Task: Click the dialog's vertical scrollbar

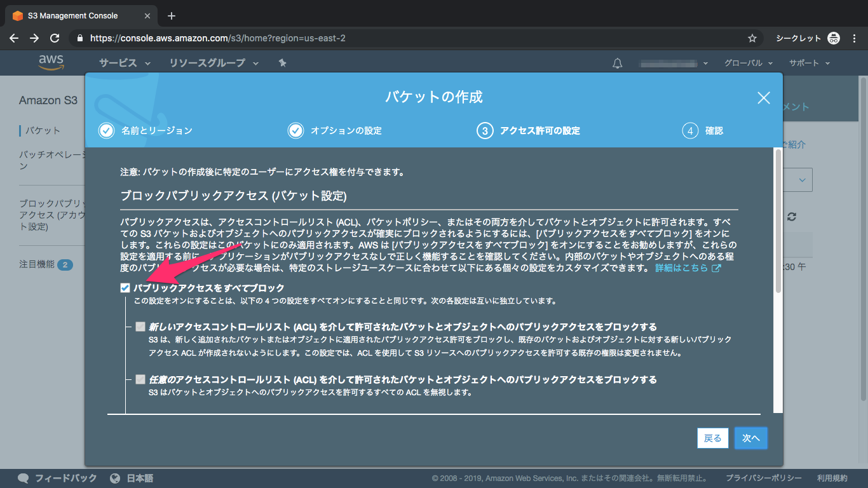Action: click(778, 221)
